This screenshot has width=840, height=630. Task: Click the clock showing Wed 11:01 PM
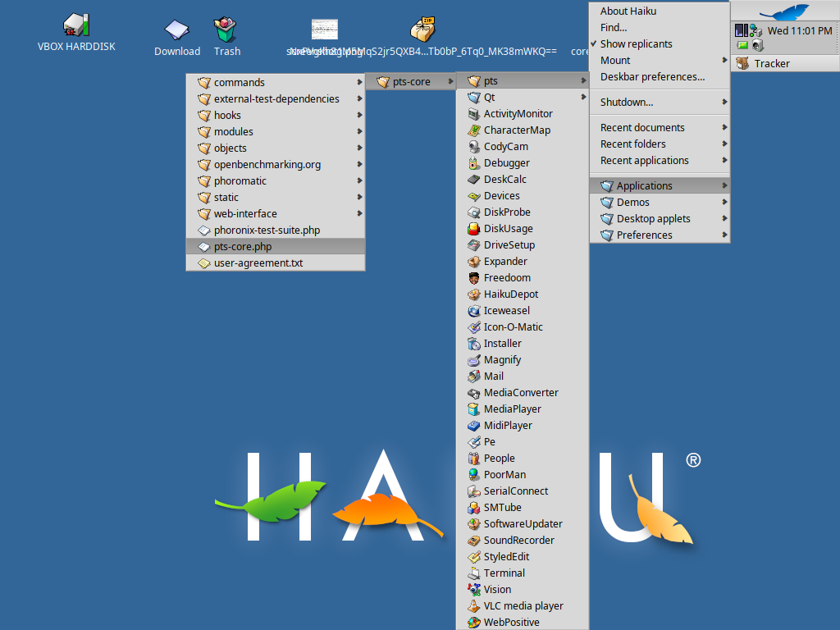[799, 31]
